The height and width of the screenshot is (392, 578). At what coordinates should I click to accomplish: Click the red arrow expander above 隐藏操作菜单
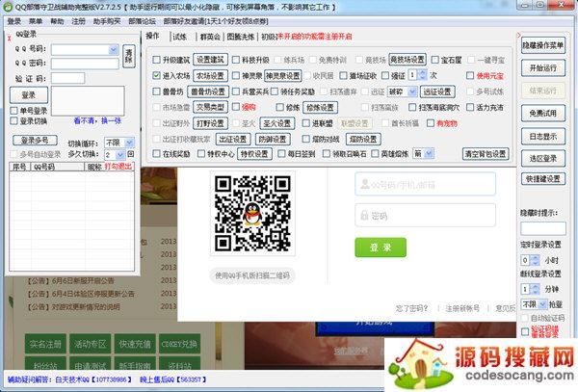[518, 36]
